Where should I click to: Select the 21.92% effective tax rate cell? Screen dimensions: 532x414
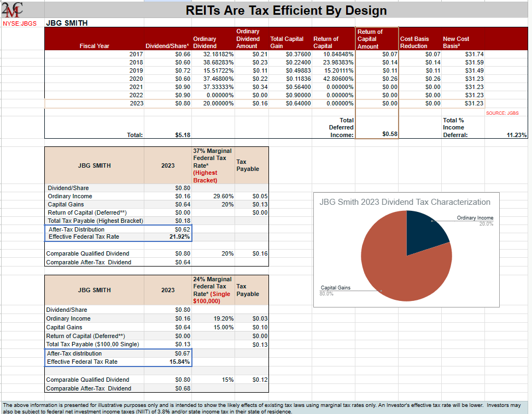(179, 237)
